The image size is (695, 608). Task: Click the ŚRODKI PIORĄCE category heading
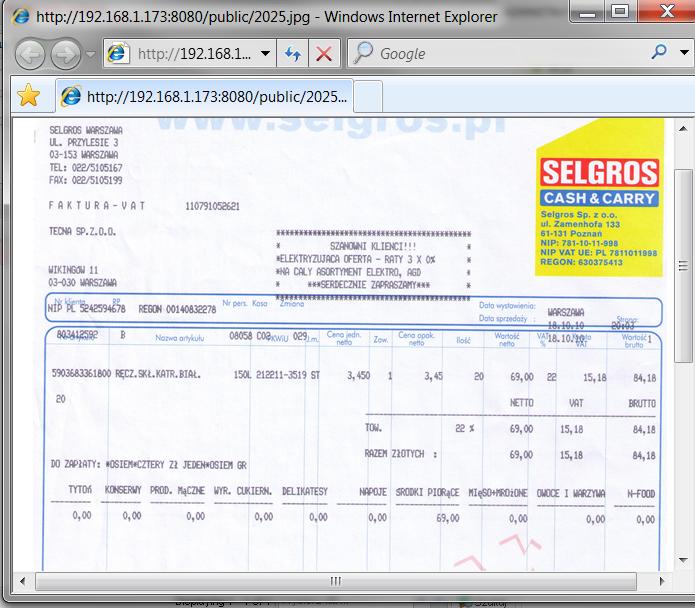pos(427,492)
